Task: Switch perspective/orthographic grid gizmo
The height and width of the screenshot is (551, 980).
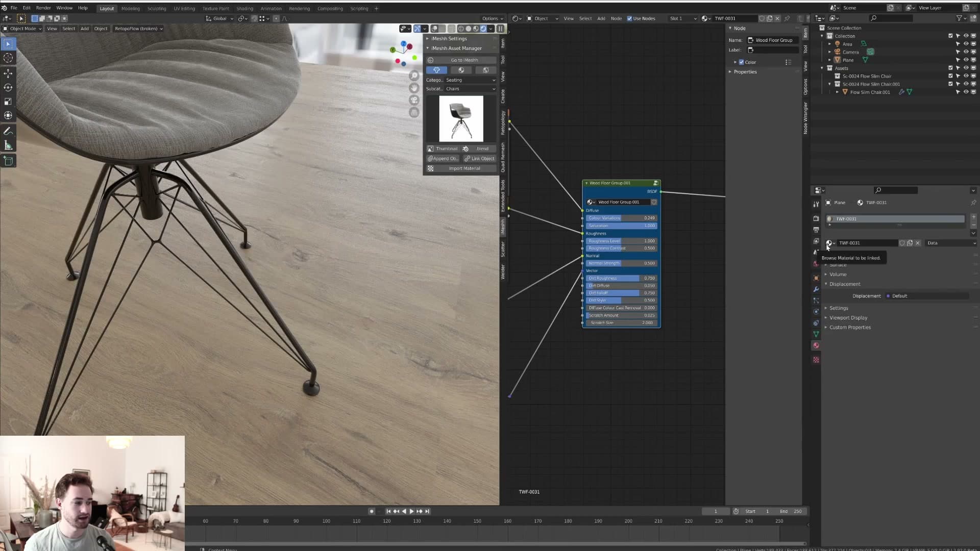Action: (x=414, y=112)
